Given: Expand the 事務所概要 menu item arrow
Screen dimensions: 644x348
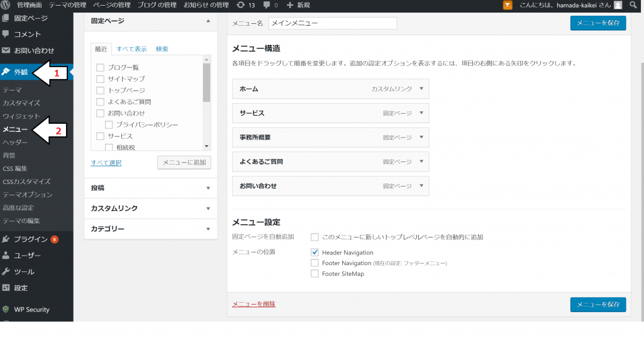Looking at the screenshot, I should tap(421, 137).
